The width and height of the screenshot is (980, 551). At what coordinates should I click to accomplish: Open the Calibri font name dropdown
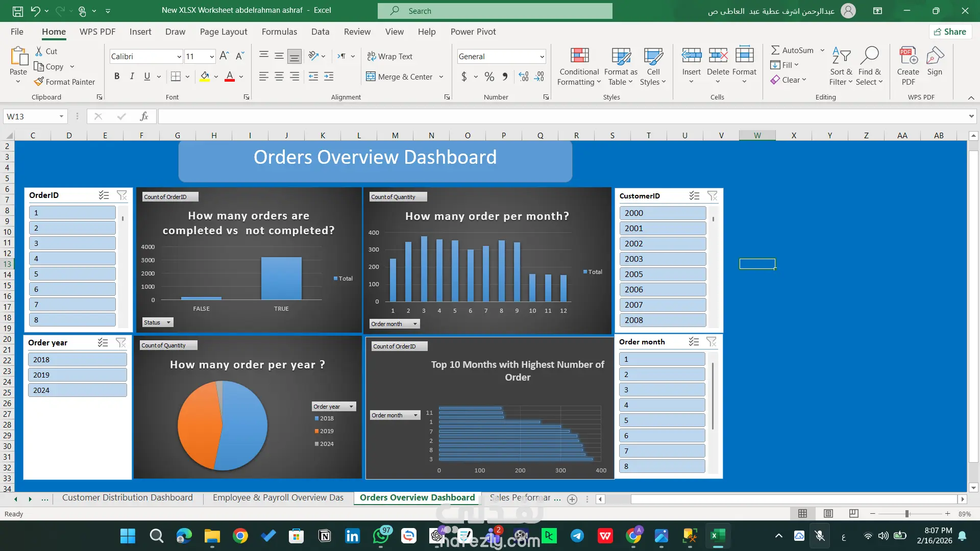pyautogui.click(x=179, y=57)
